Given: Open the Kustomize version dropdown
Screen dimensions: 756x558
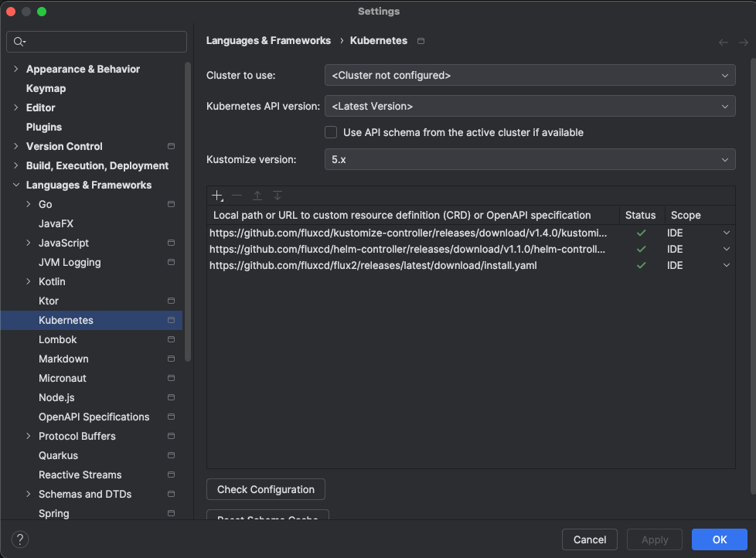Looking at the screenshot, I should [x=530, y=160].
